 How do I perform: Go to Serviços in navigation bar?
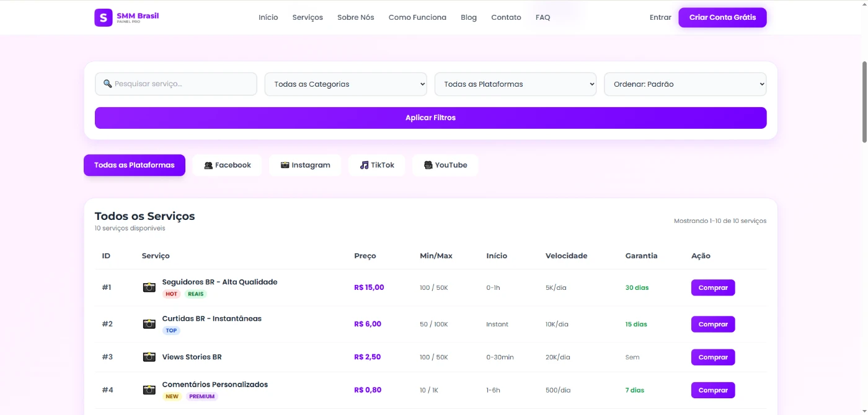tap(308, 17)
